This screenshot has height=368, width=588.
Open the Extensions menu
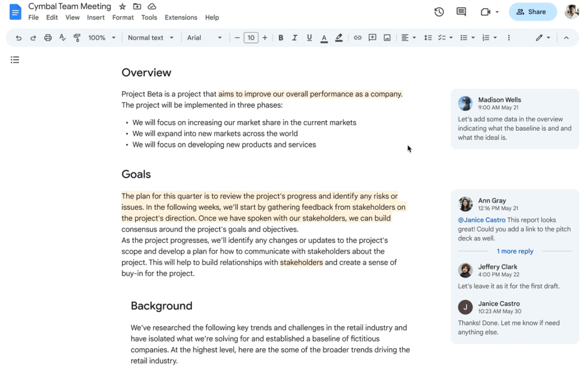click(181, 17)
